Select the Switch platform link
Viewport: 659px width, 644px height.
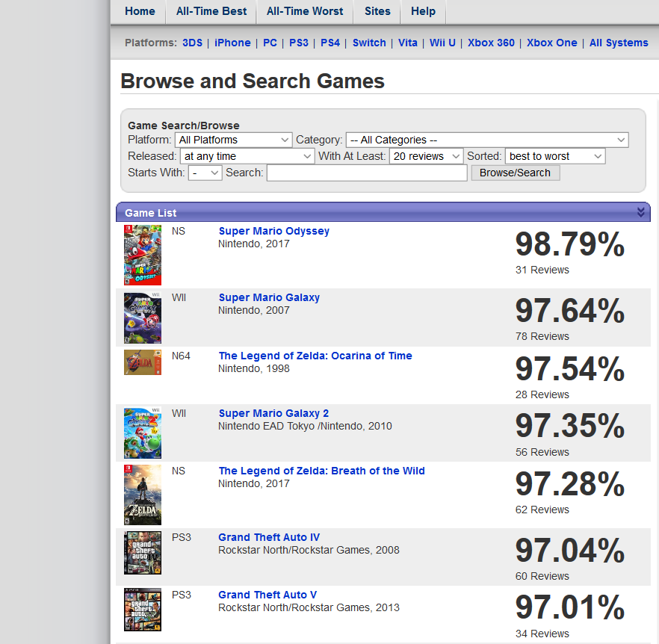click(x=369, y=43)
